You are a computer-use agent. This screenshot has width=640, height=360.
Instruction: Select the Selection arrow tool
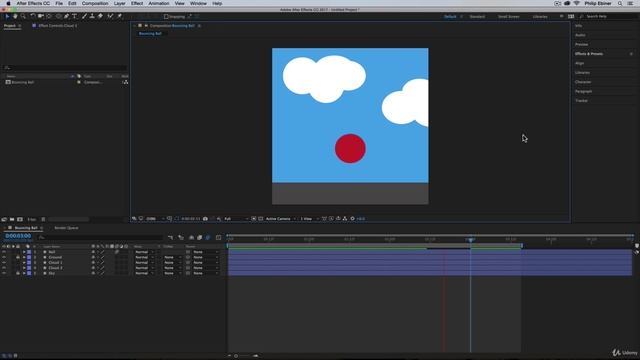click(7, 16)
